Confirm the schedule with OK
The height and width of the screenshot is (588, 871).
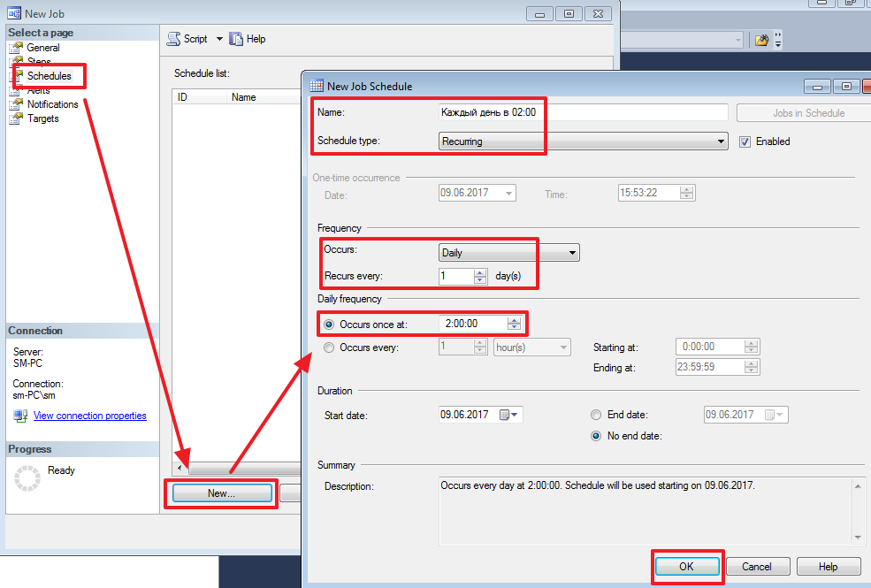click(x=687, y=566)
